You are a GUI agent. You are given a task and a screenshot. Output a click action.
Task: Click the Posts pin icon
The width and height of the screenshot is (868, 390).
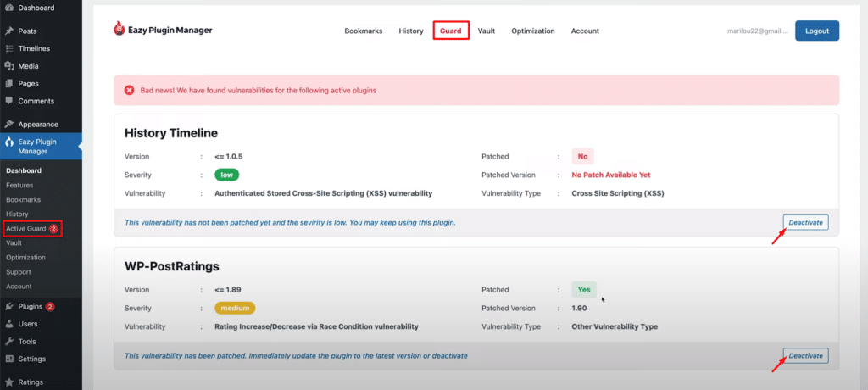click(8, 31)
